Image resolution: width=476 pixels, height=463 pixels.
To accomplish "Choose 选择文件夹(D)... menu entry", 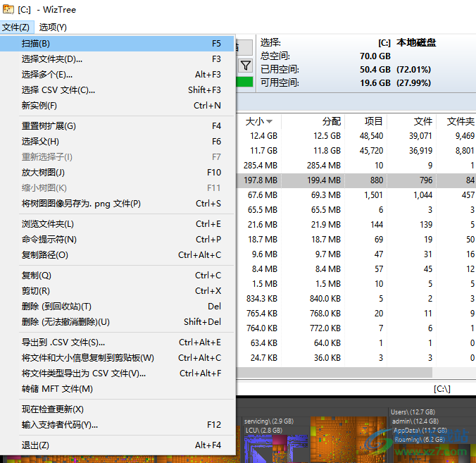I will pyautogui.click(x=117, y=59).
